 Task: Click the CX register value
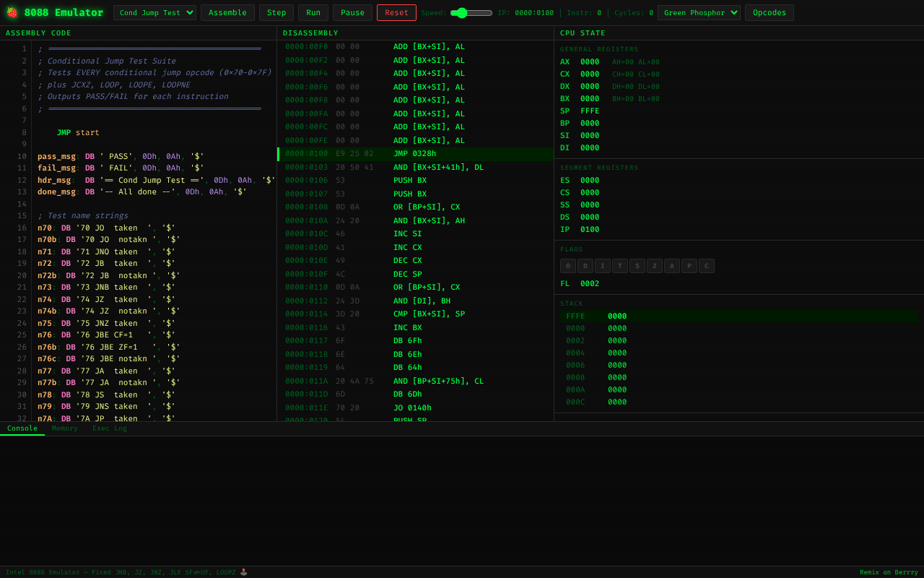pyautogui.click(x=590, y=74)
